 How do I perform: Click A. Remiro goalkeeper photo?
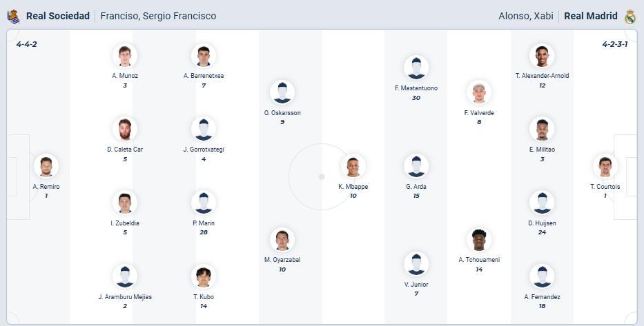[x=46, y=166]
